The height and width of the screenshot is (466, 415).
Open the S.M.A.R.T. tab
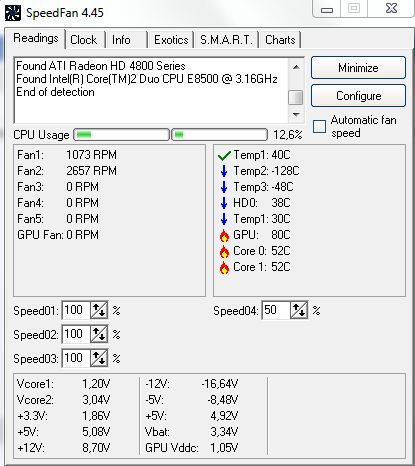click(x=226, y=40)
